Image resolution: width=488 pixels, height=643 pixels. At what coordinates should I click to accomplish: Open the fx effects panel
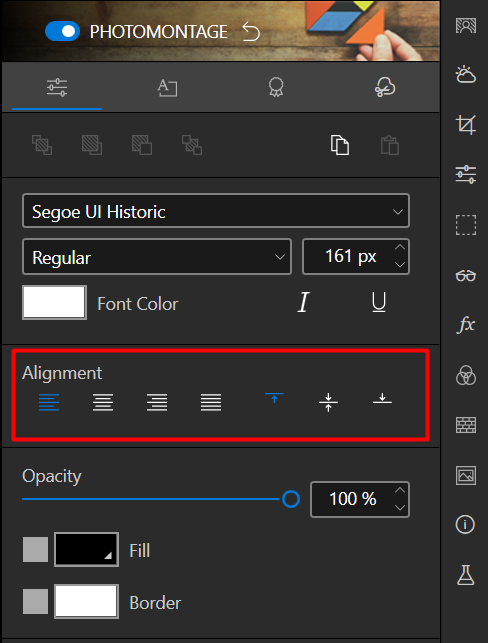pos(466,325)
